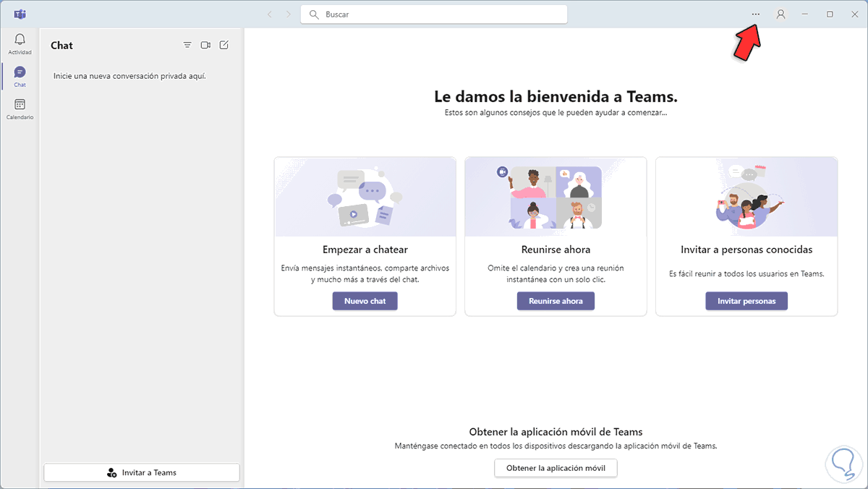Close the Teams window

854,14
